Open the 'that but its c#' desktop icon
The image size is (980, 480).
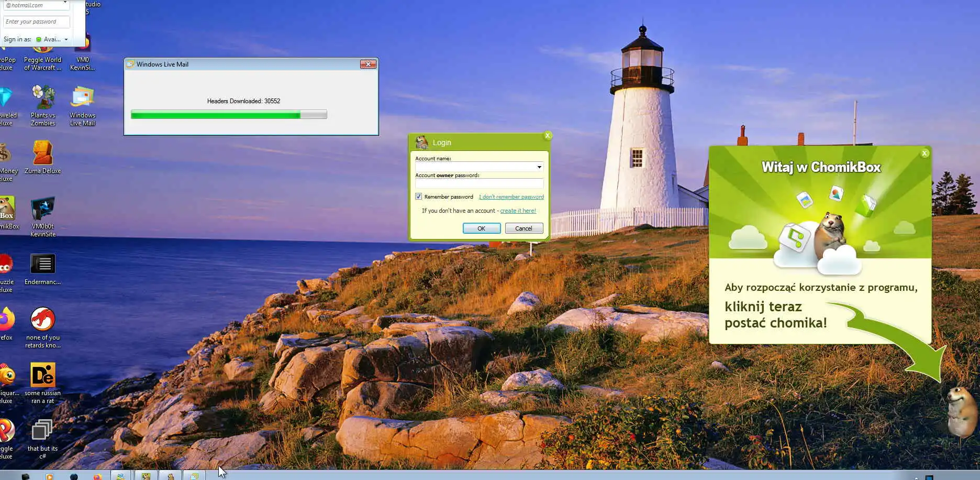pyautogui.click(x=43, y=439)
